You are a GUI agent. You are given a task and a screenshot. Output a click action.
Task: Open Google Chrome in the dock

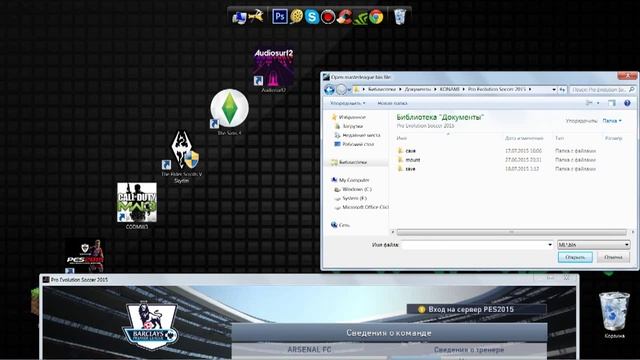click(x=376, y=17)
